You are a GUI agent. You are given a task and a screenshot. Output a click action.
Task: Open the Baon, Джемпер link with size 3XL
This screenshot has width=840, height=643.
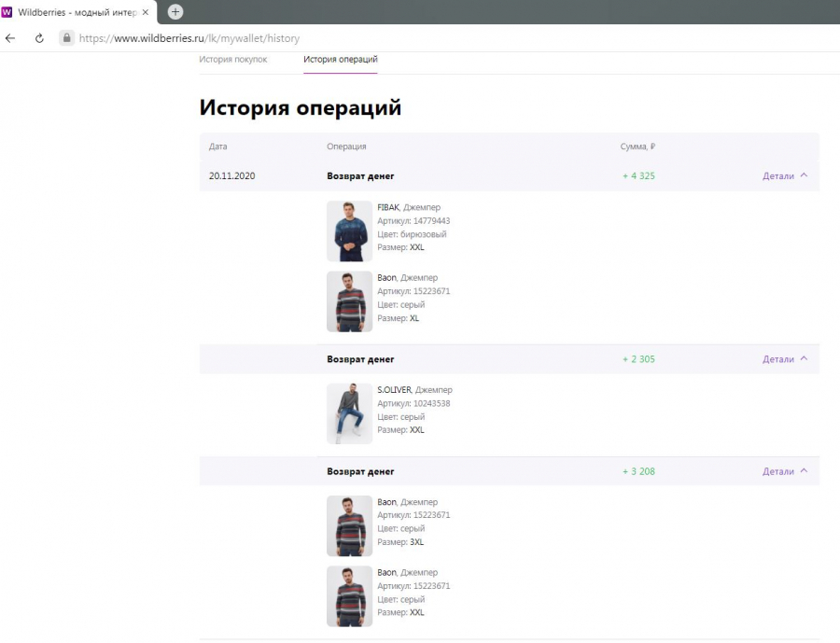pos(407,502)
